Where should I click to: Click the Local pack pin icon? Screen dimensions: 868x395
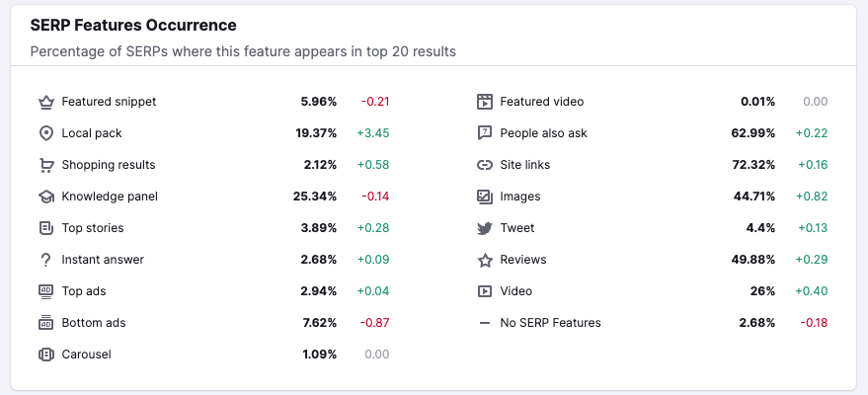coord(45,133)
